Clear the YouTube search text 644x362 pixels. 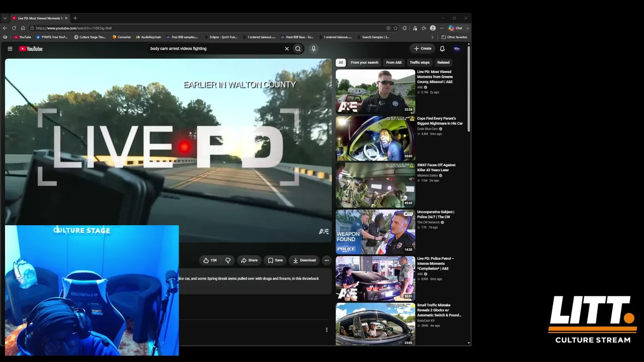point(287,49)
